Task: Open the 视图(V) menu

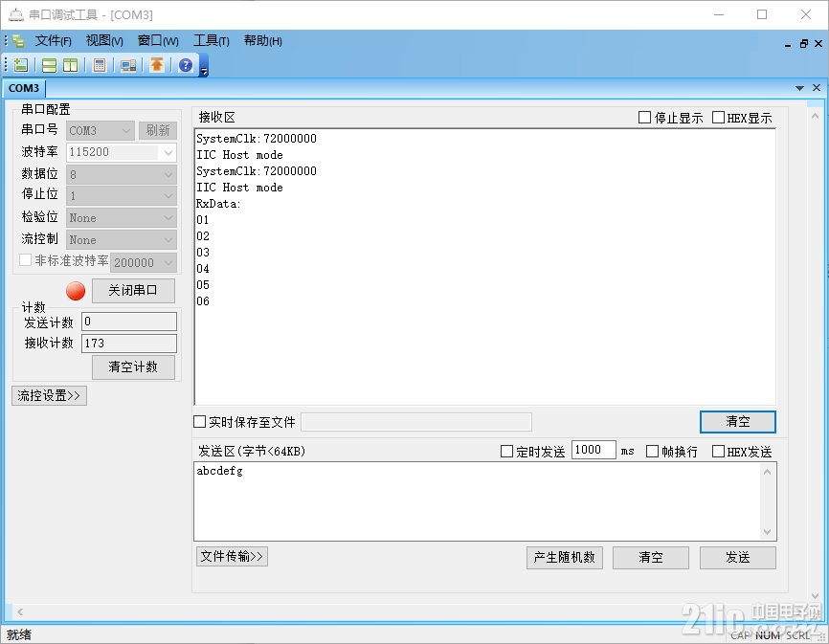Action: [104, 41]
